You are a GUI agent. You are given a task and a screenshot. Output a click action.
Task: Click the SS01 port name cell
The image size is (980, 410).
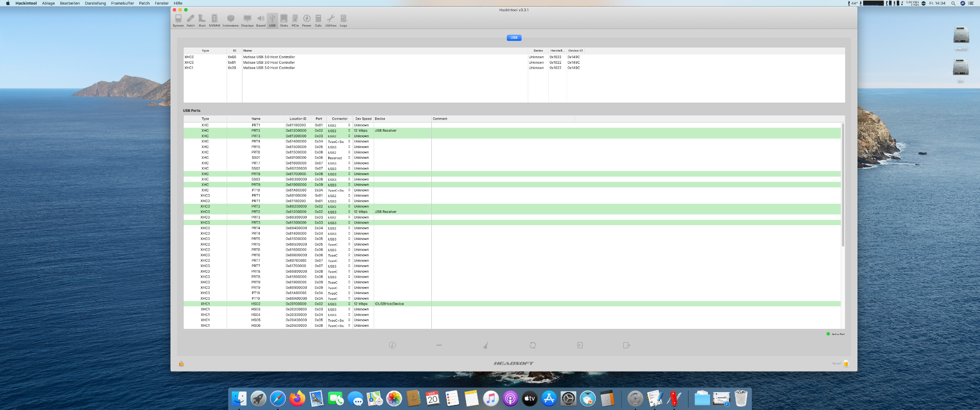click(256, 158)
